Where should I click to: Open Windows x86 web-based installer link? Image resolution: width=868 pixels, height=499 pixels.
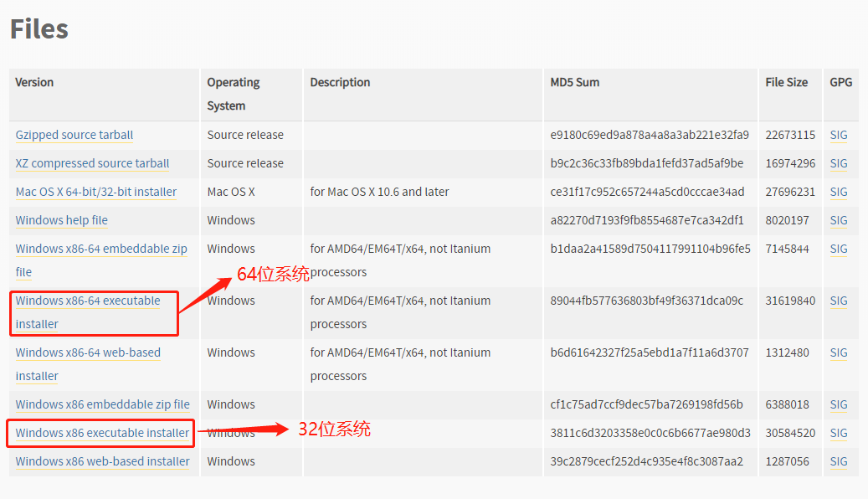coord(103,461)
